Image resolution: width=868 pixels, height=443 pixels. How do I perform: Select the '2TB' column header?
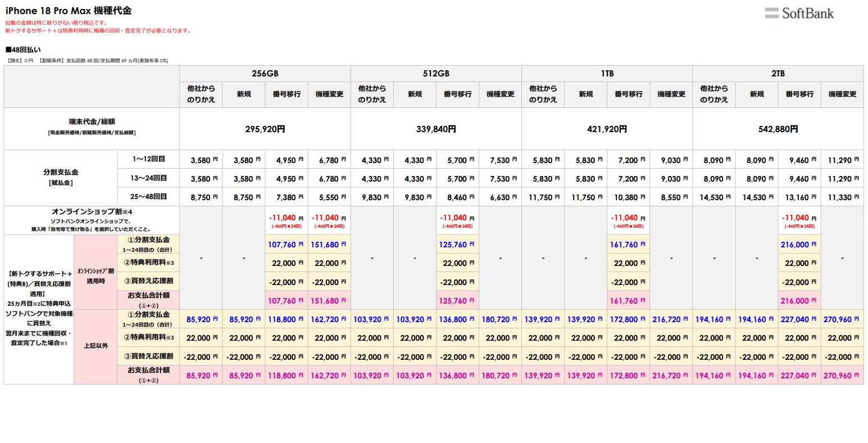point(778,74)
